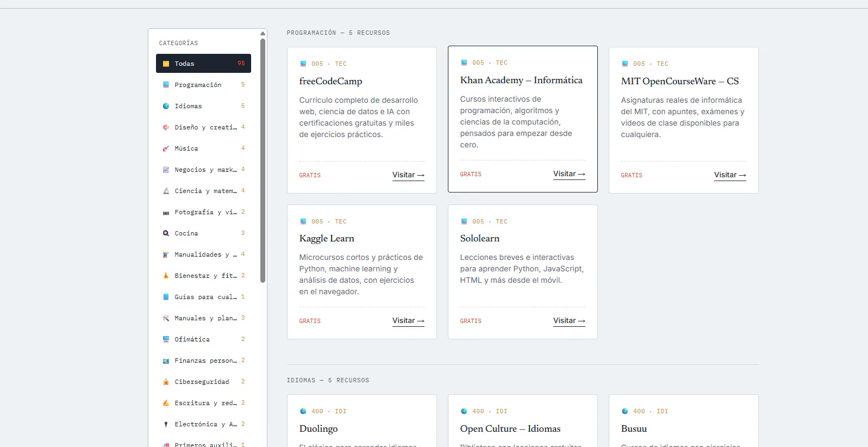Click the "Khan Academy — Informática" title

(x=521, y=80)
